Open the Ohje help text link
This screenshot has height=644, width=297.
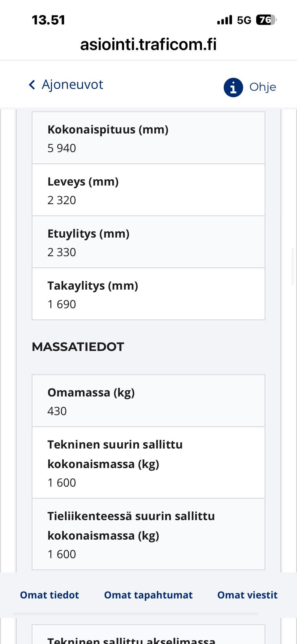pyautogui.click(x=263, y=87)
